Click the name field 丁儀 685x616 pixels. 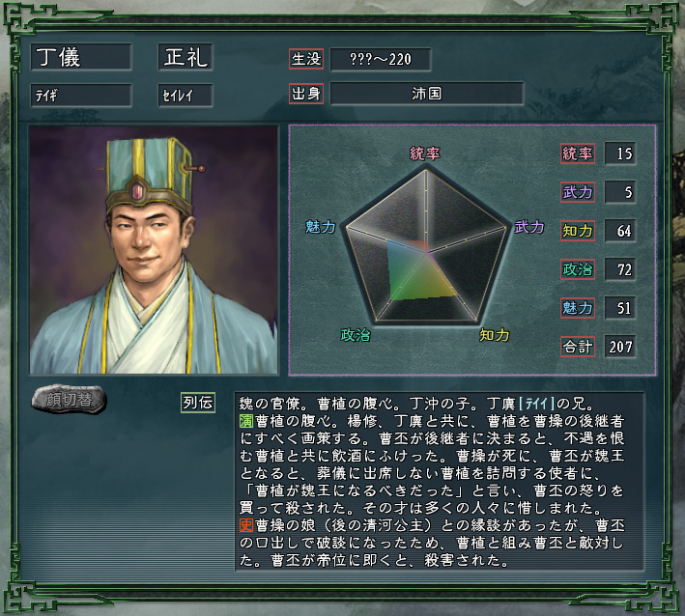81,57
